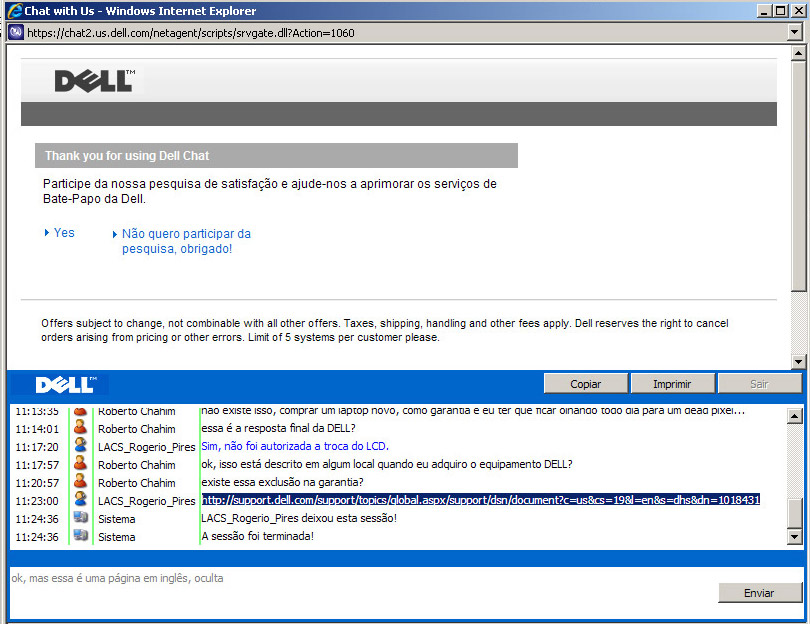
Task: Click the message input box with the draft text
Action: click(x=363, y=593)
